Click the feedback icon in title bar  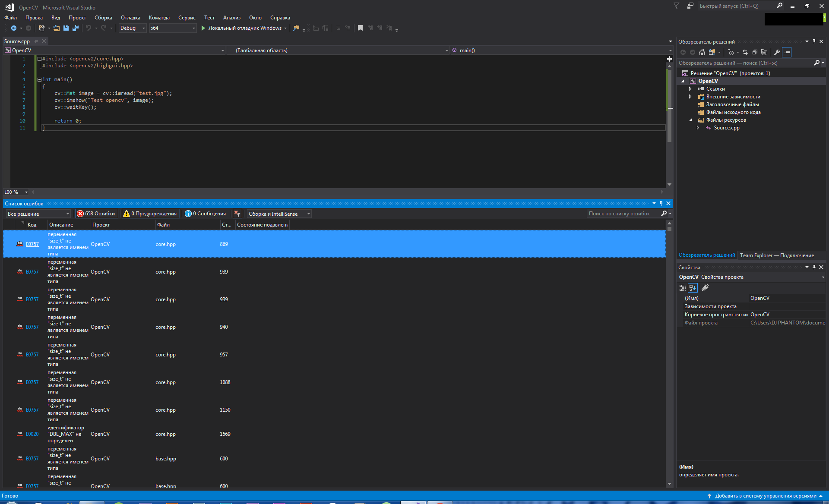pyautogui.click(x=690, y=6)
